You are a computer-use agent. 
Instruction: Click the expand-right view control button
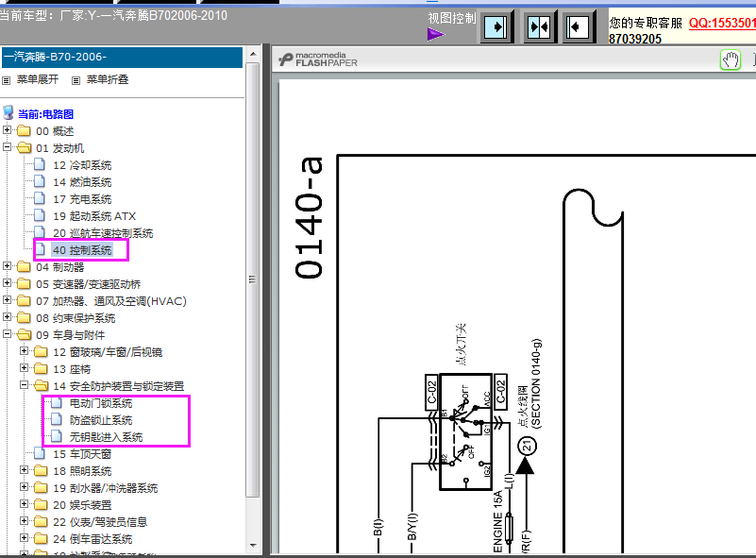coord(496,27)
